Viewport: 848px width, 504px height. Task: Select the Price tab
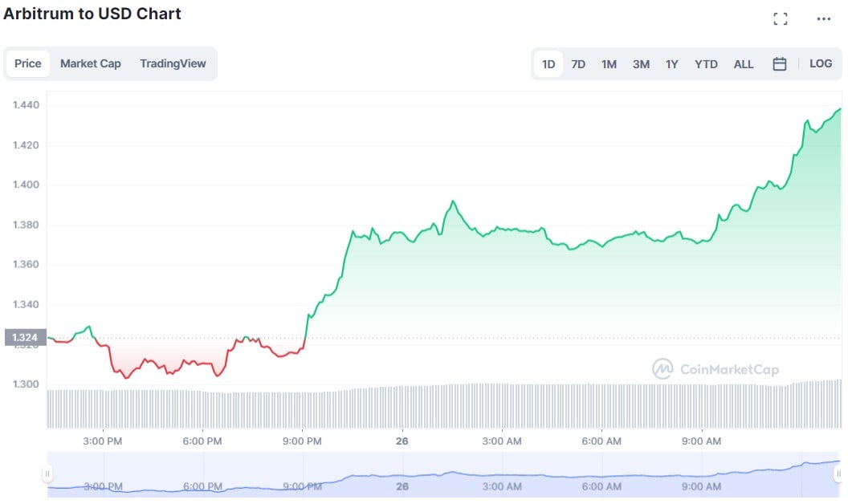[28, 63]
